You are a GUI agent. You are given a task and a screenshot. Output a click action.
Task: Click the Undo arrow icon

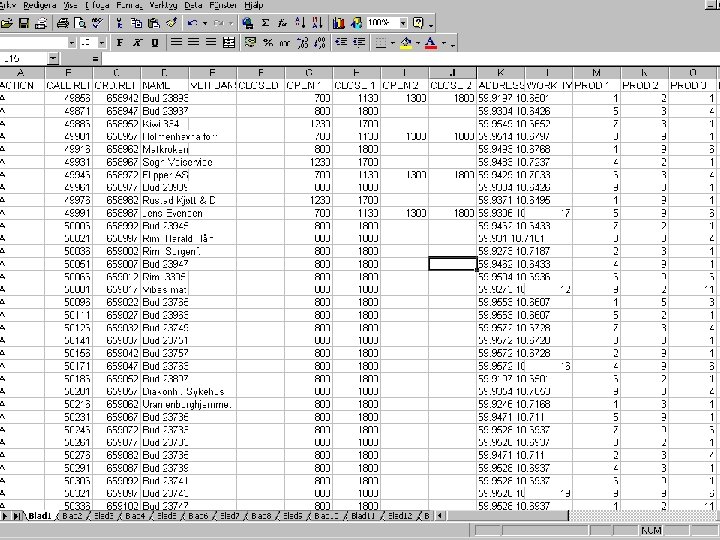click(x=192, y=23)
